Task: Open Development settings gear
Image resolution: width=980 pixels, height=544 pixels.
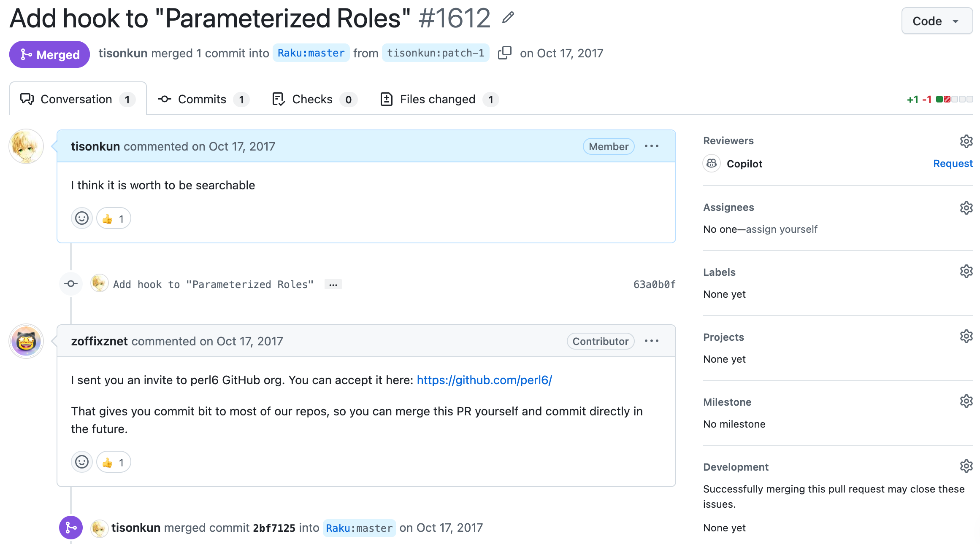Action: (x=966, y=466)
